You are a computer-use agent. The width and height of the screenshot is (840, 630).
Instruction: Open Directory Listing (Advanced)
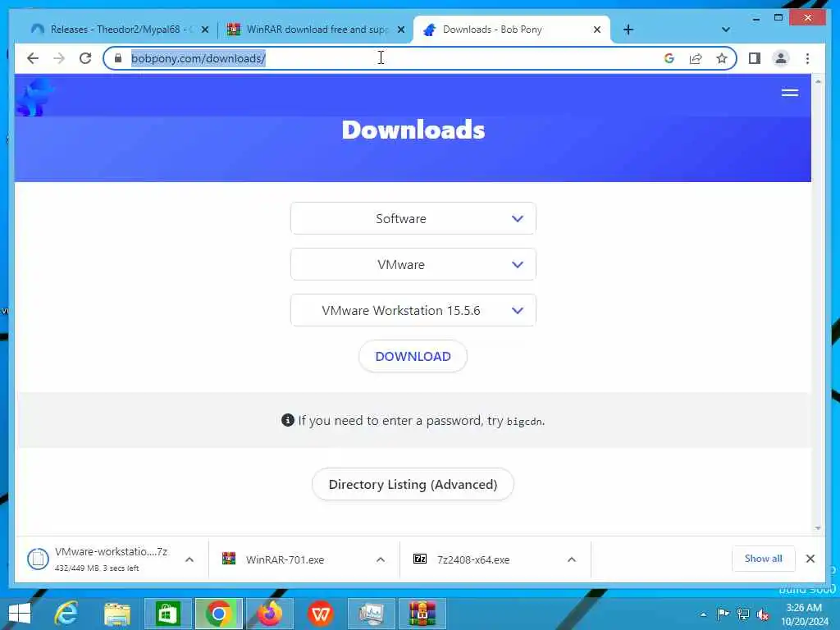413,484
